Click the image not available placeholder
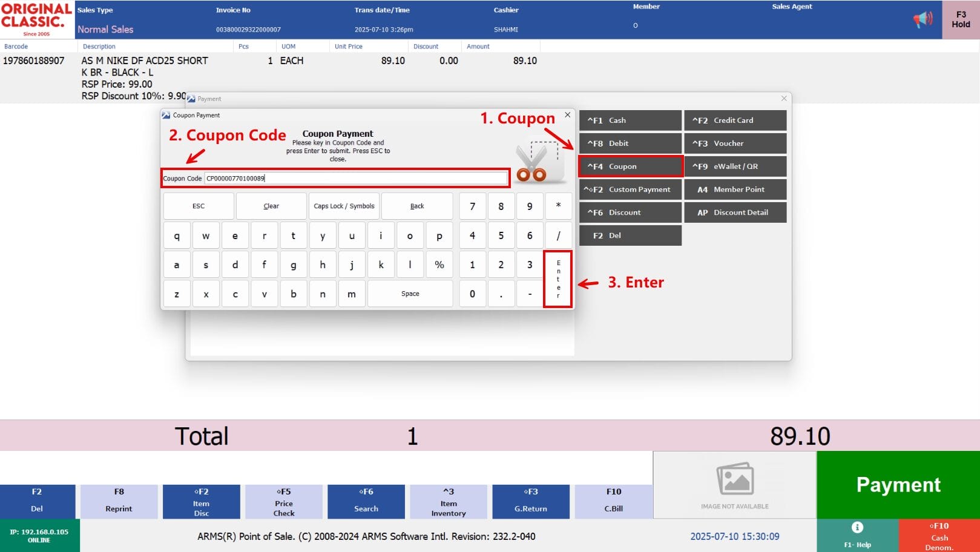This screenshot has height=552, width=980. pos(734,485)
